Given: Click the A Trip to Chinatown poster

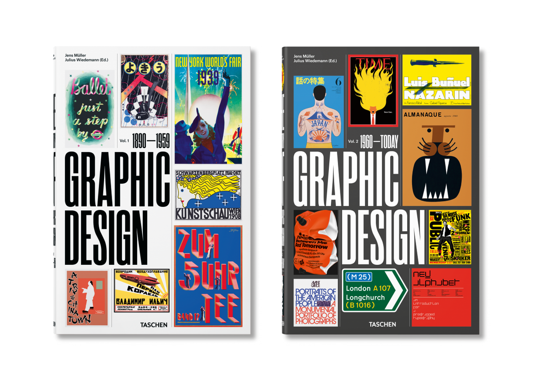Looking at the screenshot, I should (x=88, y=298).
